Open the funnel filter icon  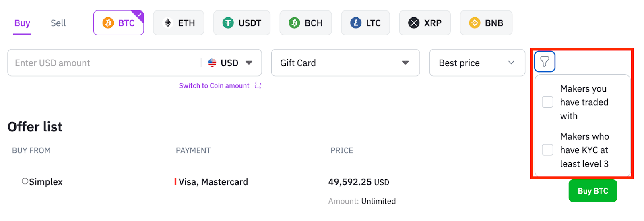545,62
